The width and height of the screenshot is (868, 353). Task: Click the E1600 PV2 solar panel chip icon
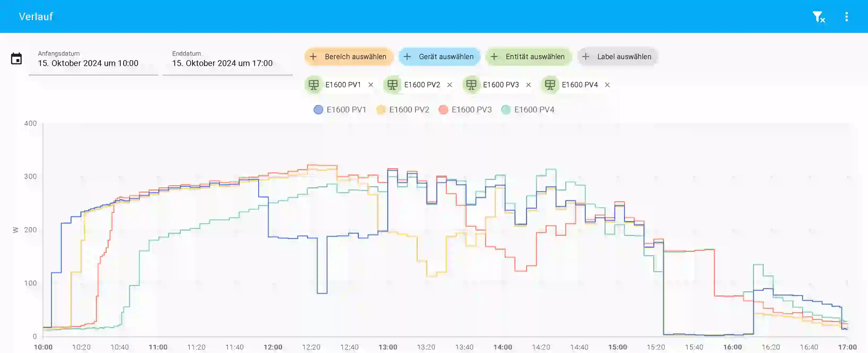[392, 85]
